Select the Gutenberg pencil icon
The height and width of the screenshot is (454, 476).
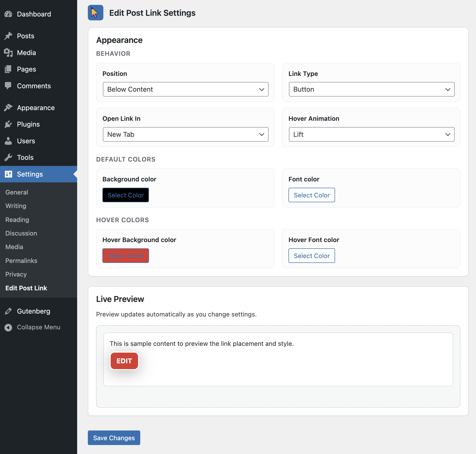8,311
